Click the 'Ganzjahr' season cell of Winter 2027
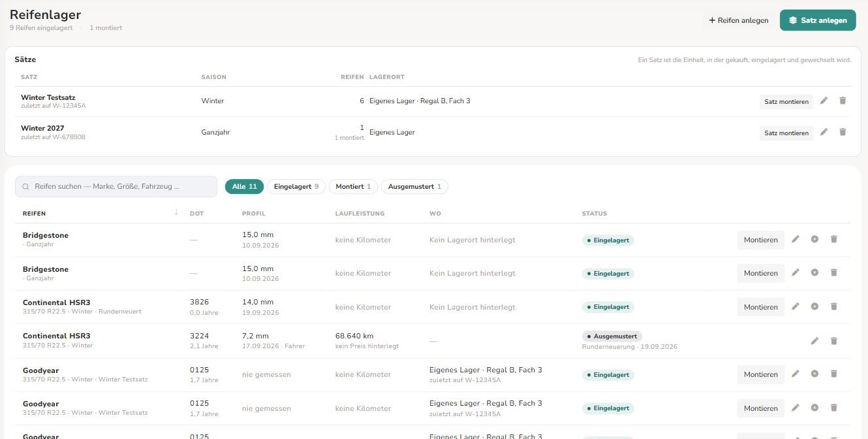 215,133
